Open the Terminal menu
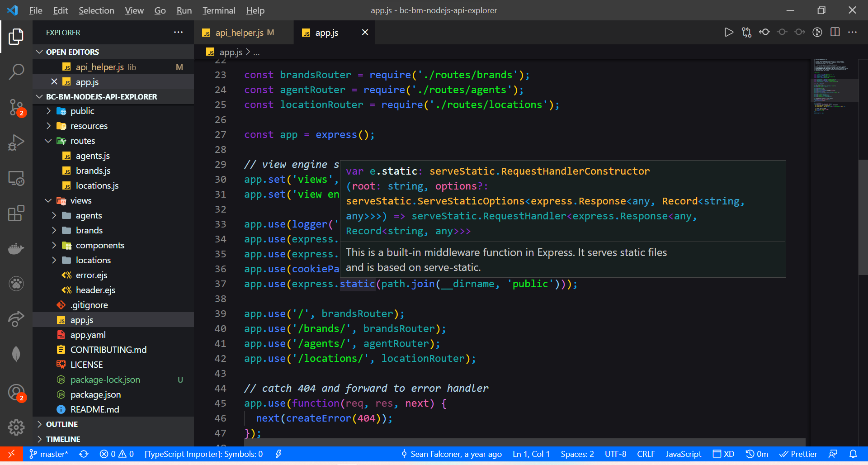The image size is (868, 465). [x=218, y=10]
